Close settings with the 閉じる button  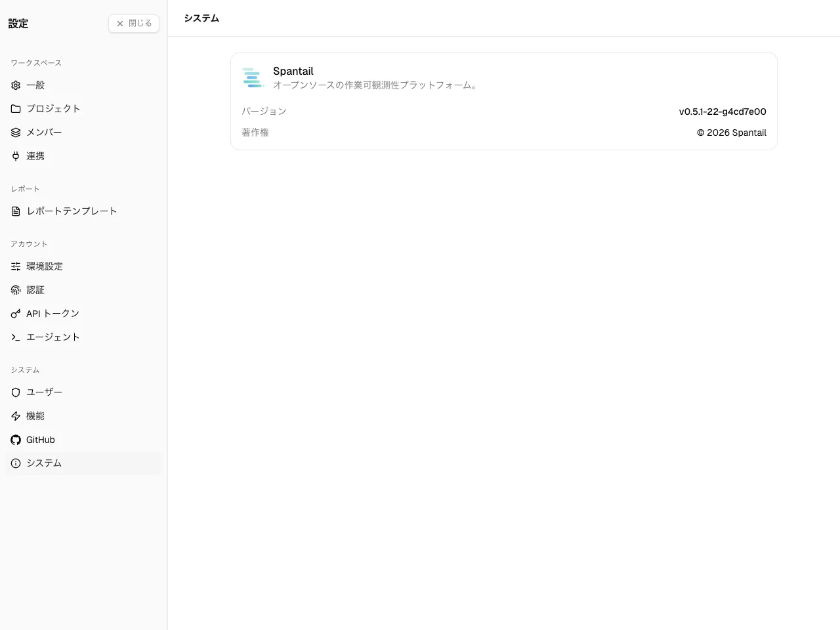click(x=134, y=24)
